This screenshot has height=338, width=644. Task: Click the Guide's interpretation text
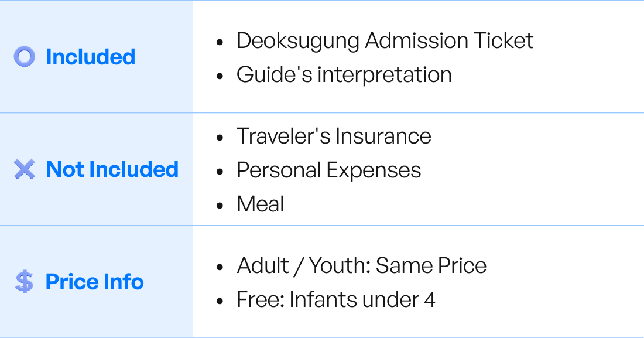coord(344,75)
